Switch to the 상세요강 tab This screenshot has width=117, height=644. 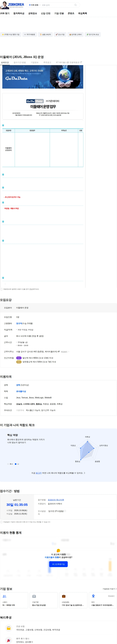[5, 62]
